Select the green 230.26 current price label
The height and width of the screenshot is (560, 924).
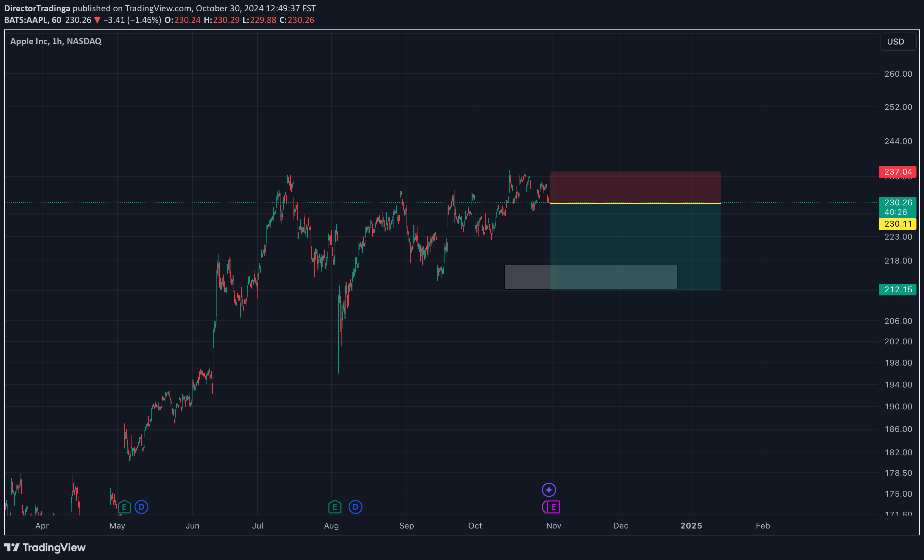point(897,207)
